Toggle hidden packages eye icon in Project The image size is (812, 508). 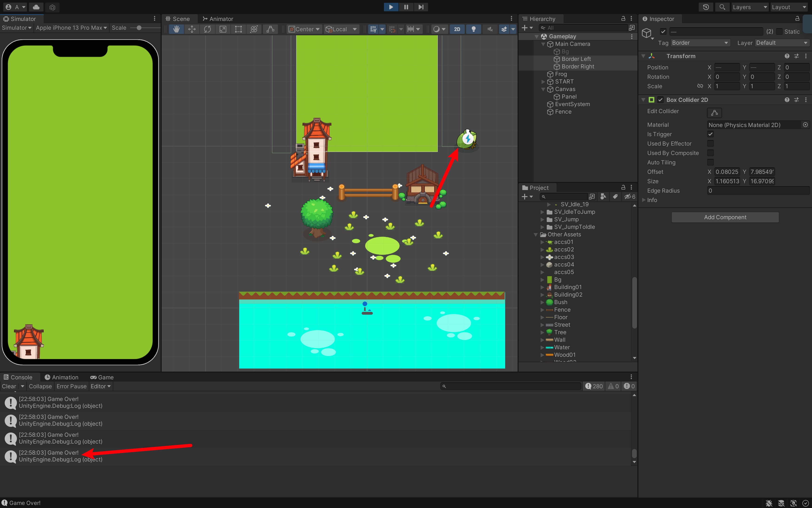[x=630, y=197]
